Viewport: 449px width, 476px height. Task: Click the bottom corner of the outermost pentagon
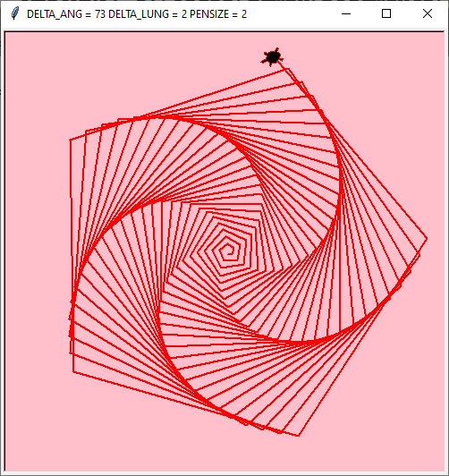(x=299, y=436)
